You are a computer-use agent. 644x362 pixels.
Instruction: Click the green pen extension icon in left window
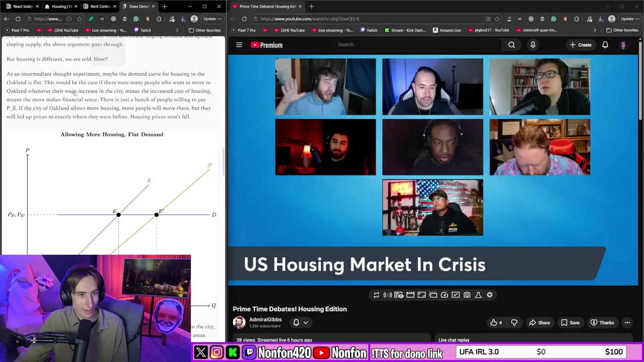tap(91, 19)
